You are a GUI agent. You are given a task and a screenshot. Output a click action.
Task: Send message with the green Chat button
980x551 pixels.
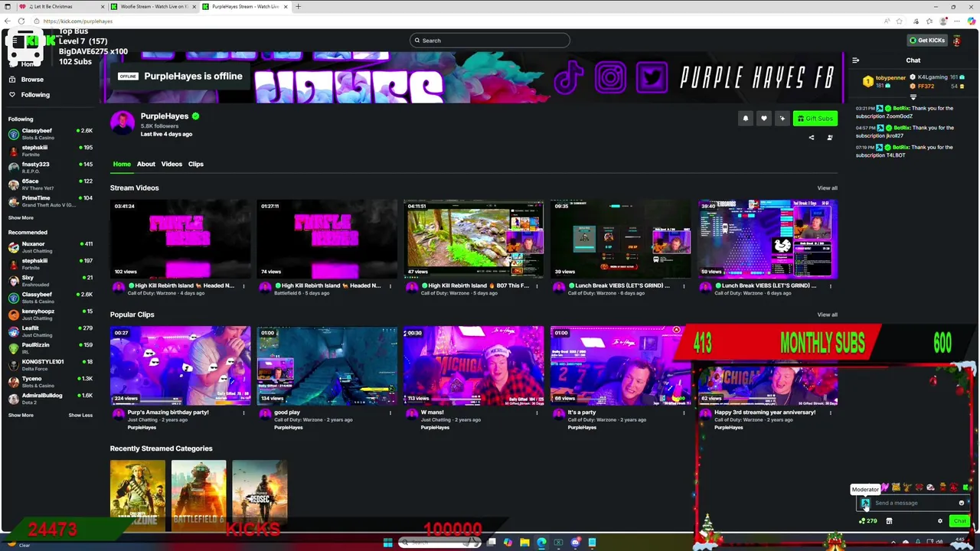[959, 521]
